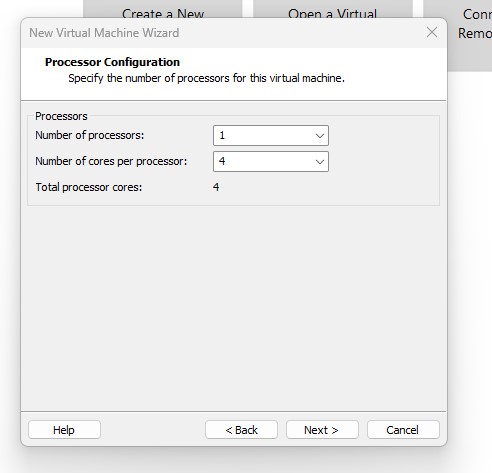492x473 pixels.
Task: Click the Processors group title
Action: pyautogui.click(x=61, y=116)
